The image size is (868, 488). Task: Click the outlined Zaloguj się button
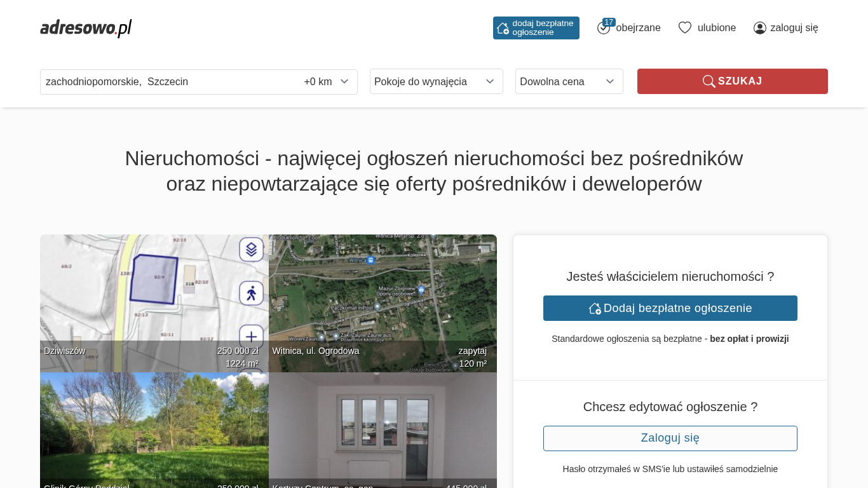click(670, 438)
